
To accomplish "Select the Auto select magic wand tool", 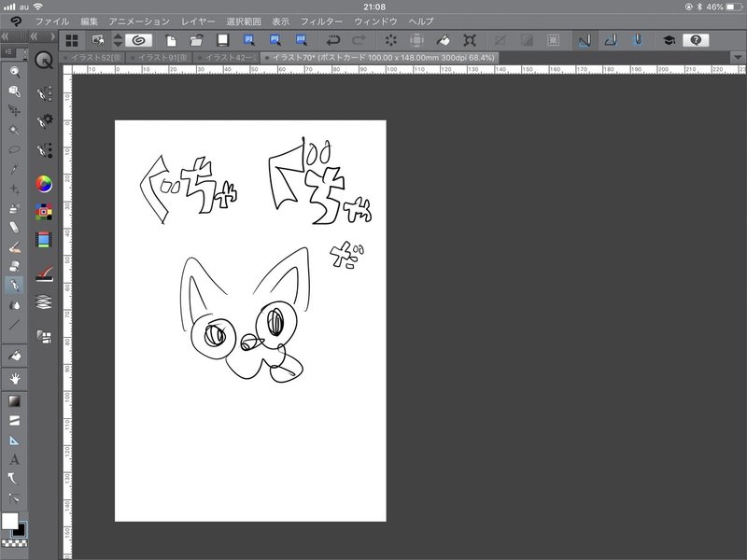I will pos(15,130).
